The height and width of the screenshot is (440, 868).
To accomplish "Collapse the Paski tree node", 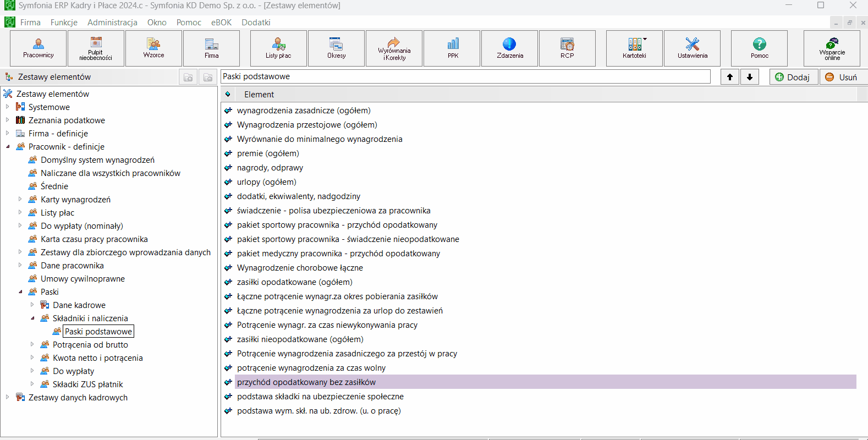I will (x=20, y=291).
